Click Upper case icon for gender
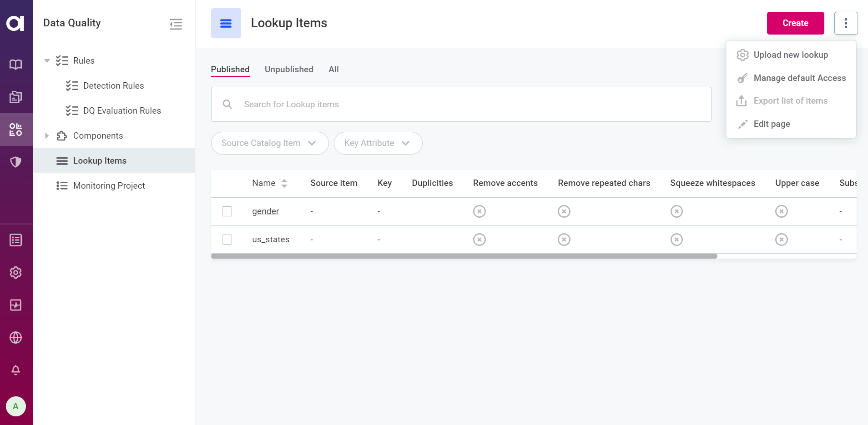The width and height of the screenshot is (868, 425). [x=782, y=211]
